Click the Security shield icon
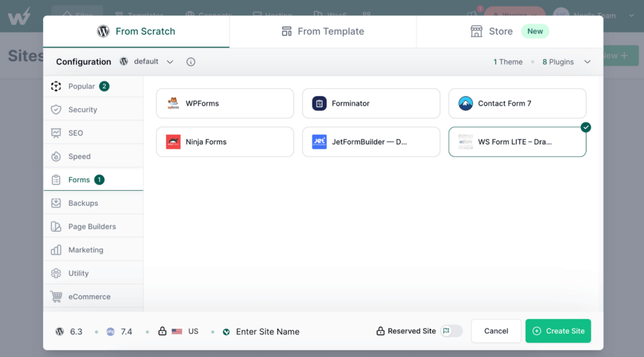This screenshot has width=644, height=357. point(56,110)
